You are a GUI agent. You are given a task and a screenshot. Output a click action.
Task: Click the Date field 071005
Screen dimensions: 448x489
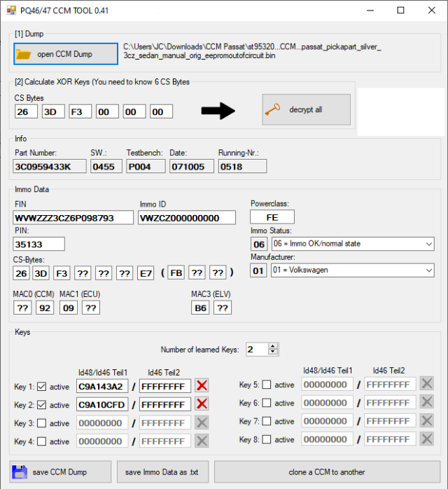192,166
